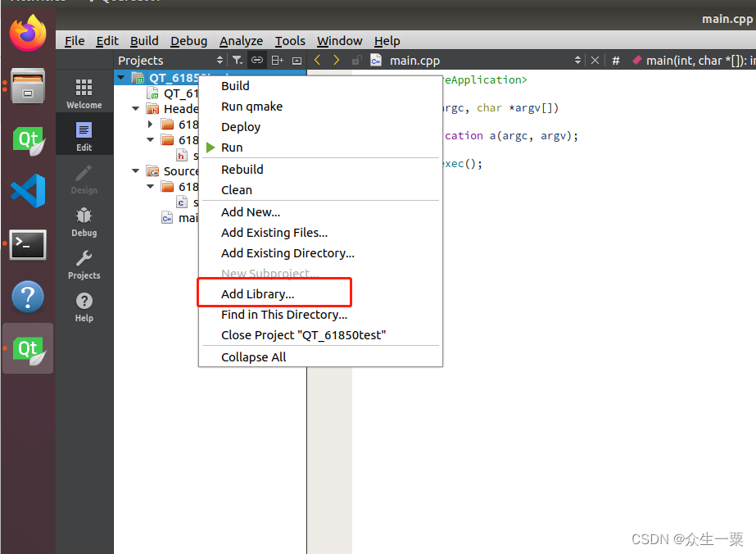Open Projects mode with wrench icon
756x554 pixels.
point(84,265)
